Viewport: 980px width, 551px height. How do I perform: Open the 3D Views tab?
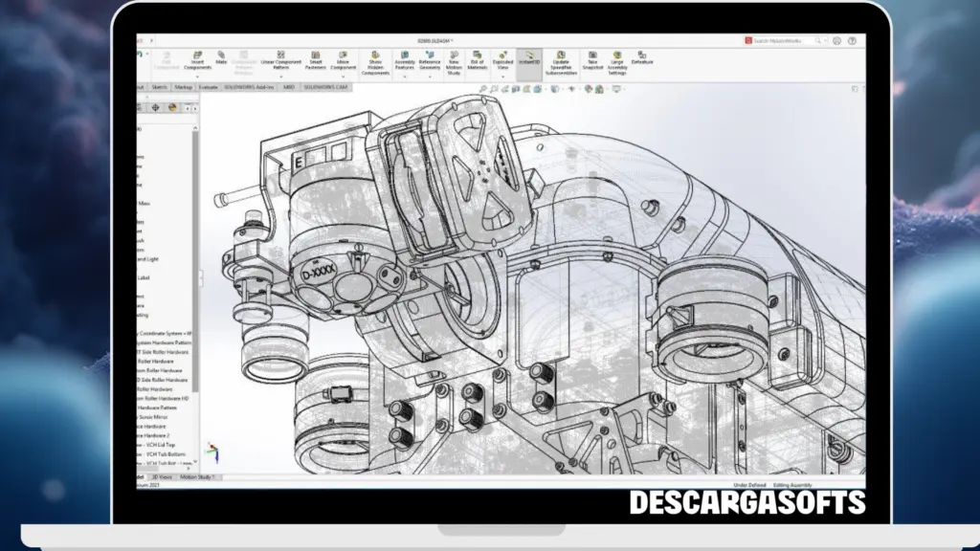click(x=162, y=476)
